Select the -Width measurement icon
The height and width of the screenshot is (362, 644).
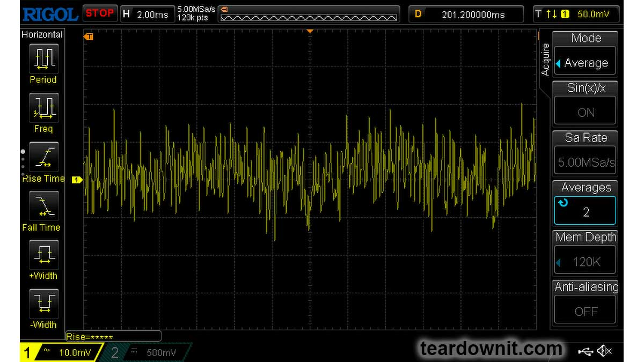pos(43,303)
